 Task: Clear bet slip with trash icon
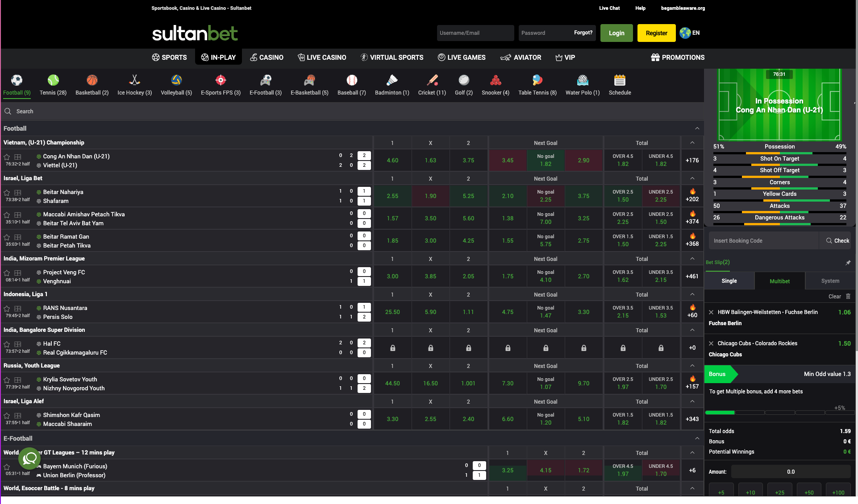tap(848, 296)
